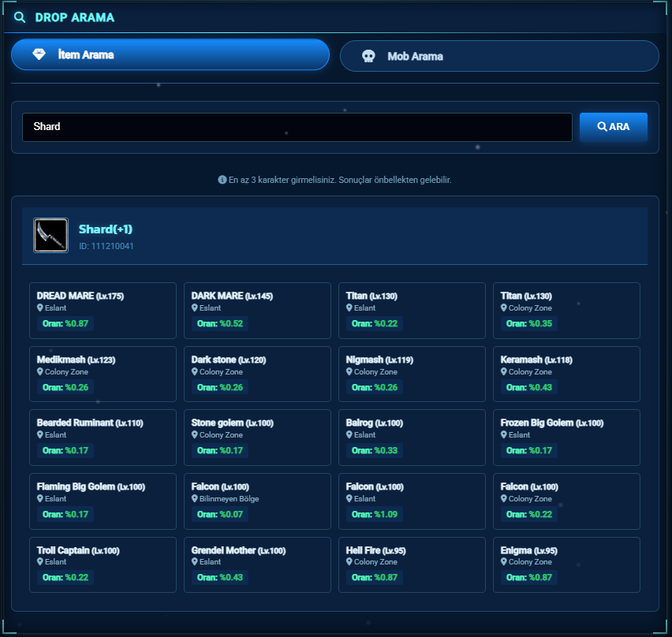The image size is (672, 637).
Task: Open the Bearded Ruminant (Lv.110) card
Action: pyautogui.click(x=103, y=438)
